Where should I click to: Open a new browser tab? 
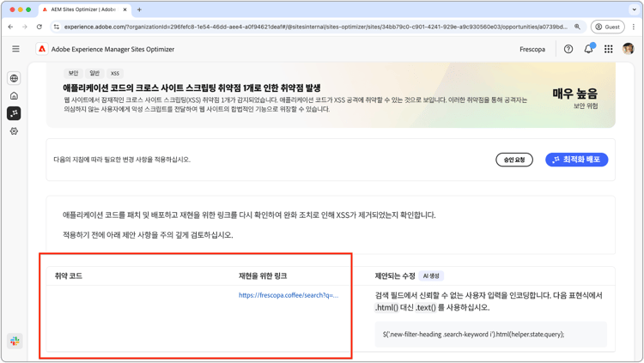click(x=139, y=9)
